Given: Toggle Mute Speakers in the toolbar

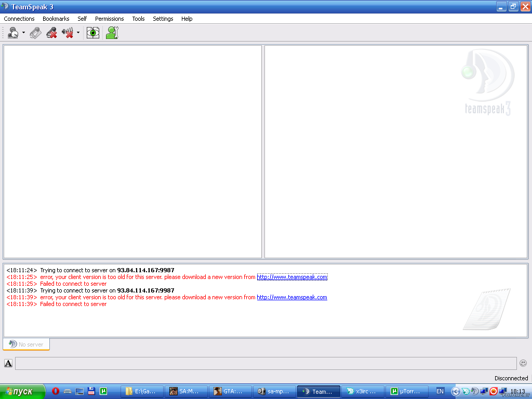Looking at the screenshot, I should tap(68, 33).
